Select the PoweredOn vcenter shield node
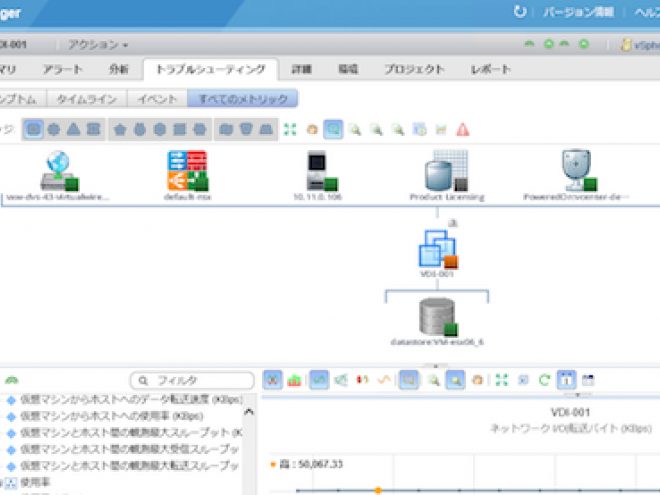Image resolution: width=660 pixels, height=495 pixels. pyautogui.click(x=578, y=170)
